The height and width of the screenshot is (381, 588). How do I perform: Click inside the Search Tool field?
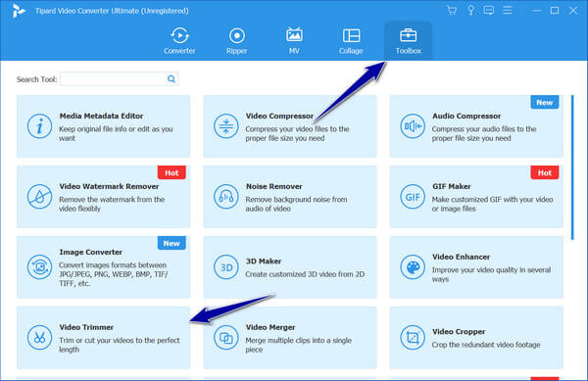click(x=113, y=79)
